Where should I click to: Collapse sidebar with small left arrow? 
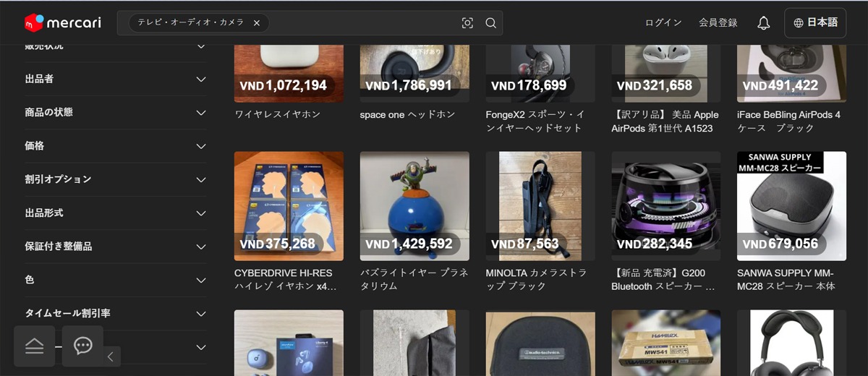point(110,356)
